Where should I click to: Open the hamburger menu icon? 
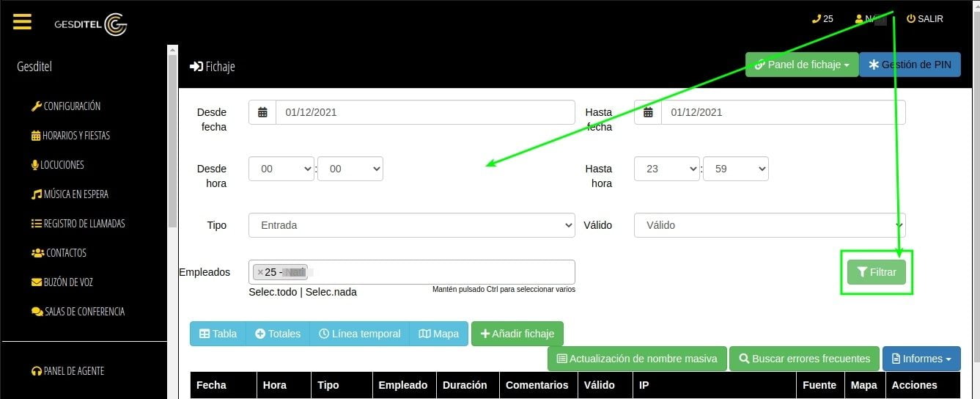click(x=22, y=21)
